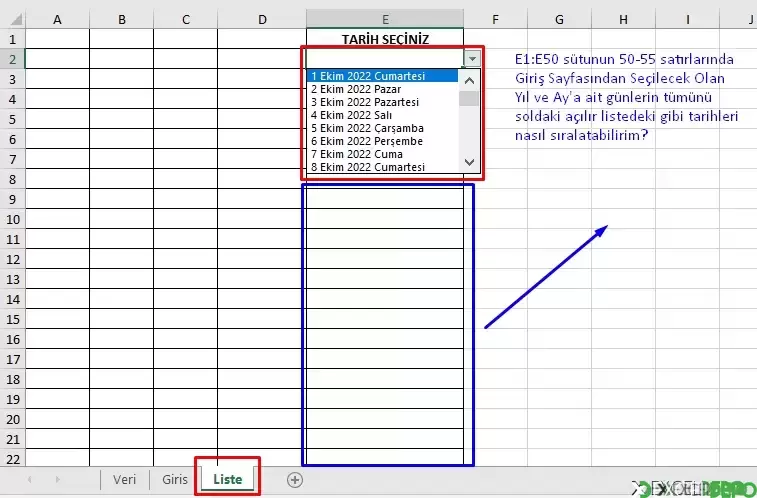Screen dimensions: 757x498
Task: Select the Liste sheet tab
Action: pyautogui.click(x=227, y=479)
